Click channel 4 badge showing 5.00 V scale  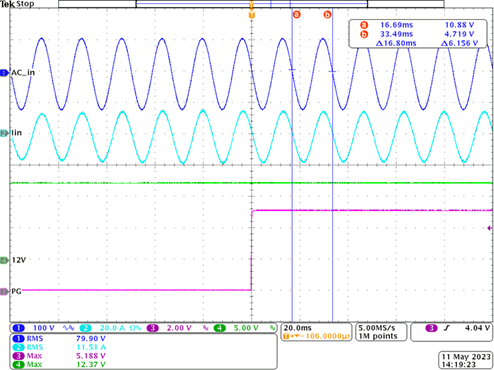point(220,328)
